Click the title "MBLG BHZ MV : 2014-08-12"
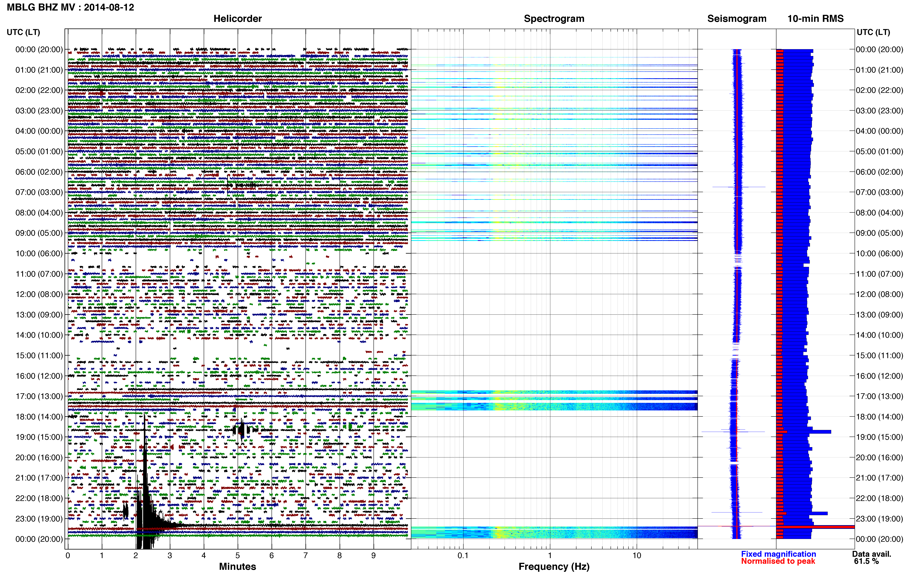924x578 pixels. (71, 7)
